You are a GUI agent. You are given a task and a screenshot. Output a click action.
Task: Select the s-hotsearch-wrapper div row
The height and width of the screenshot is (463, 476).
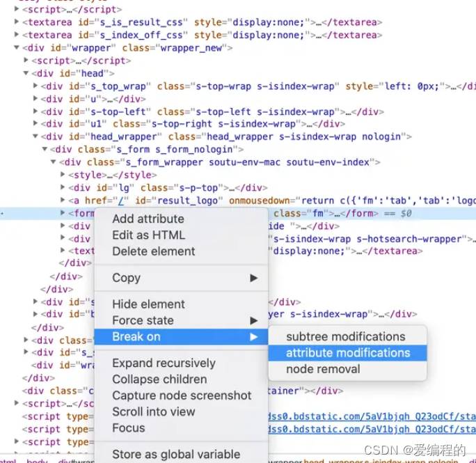pos(372,239)
